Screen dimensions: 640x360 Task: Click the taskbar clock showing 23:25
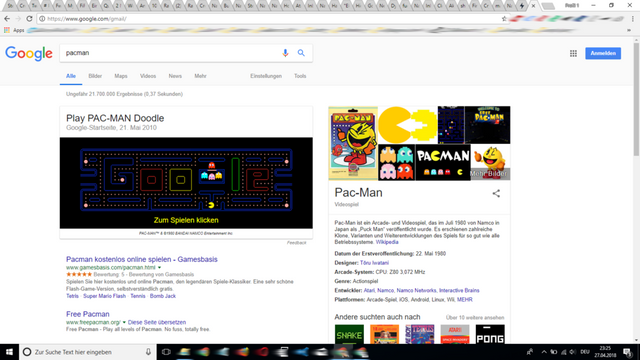[605, 352]
